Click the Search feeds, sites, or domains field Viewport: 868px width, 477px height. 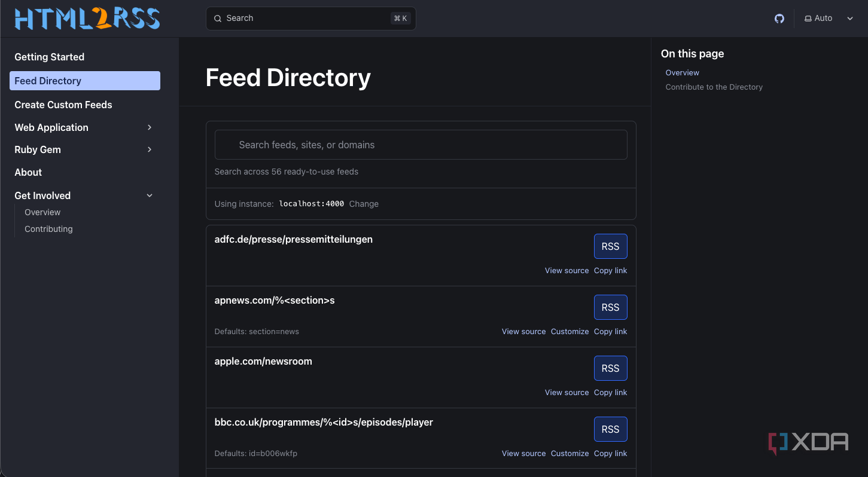tap(421, 145)
